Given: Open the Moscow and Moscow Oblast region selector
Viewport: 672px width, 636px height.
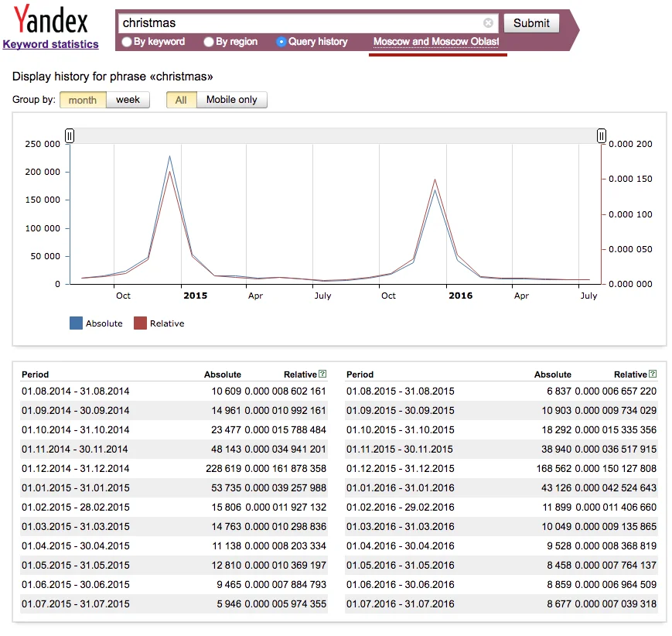Looking at the screenshot, I should pyautogui.click(x=438, y=42).
